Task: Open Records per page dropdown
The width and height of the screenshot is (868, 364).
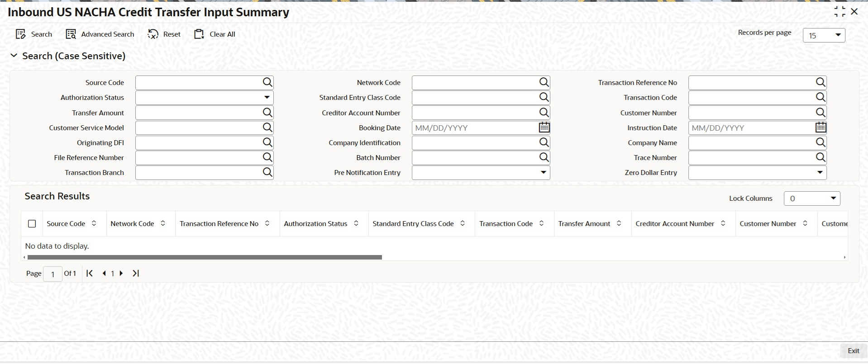Action: pos(824,35)
